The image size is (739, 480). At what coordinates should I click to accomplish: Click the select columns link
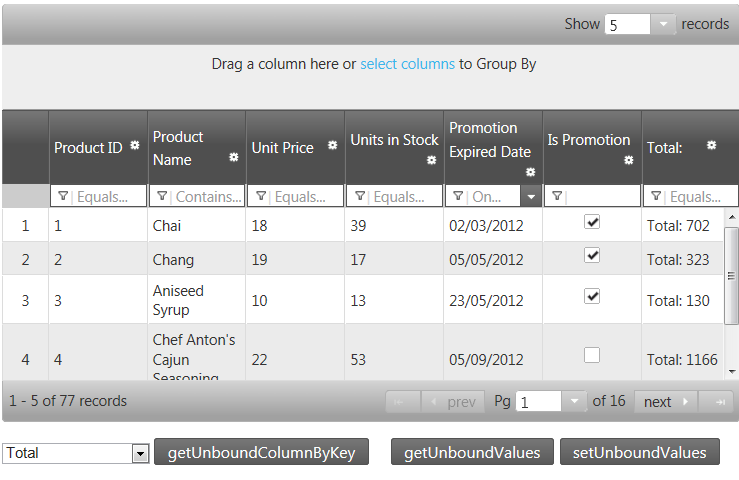pos(407,64)
